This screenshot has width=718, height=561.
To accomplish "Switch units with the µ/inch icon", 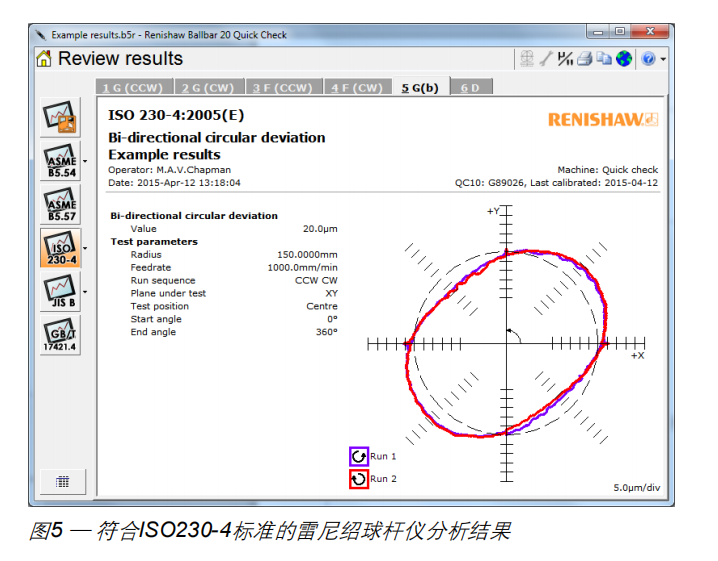I will [x=565, y=59].
